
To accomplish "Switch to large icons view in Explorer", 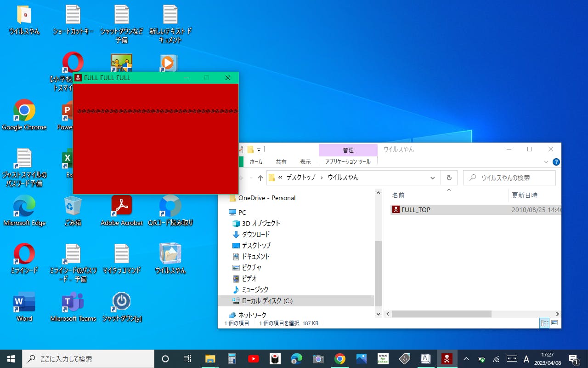I will tap(554, 323).
